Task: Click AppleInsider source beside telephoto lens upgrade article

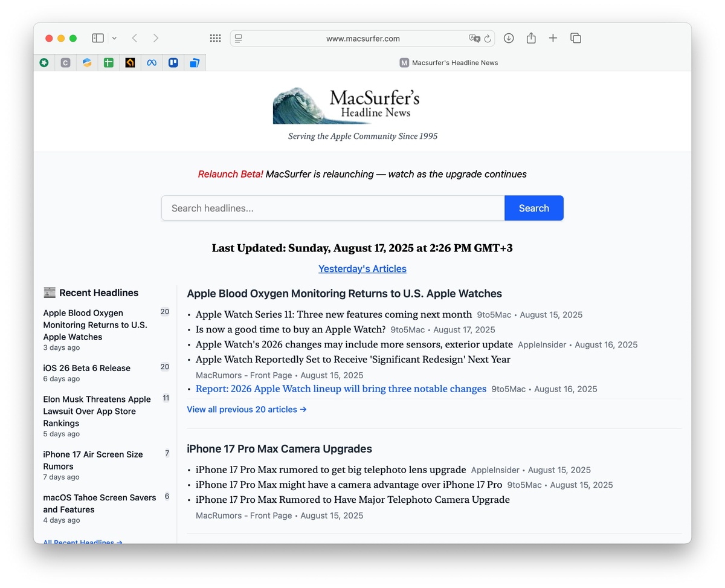Action: coord(495,470)
